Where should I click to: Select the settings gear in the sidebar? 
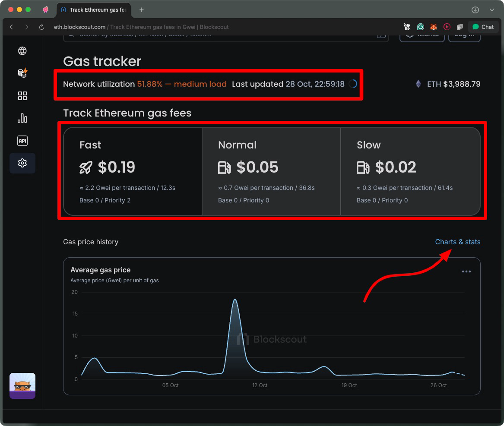click(x=22, y=163)
